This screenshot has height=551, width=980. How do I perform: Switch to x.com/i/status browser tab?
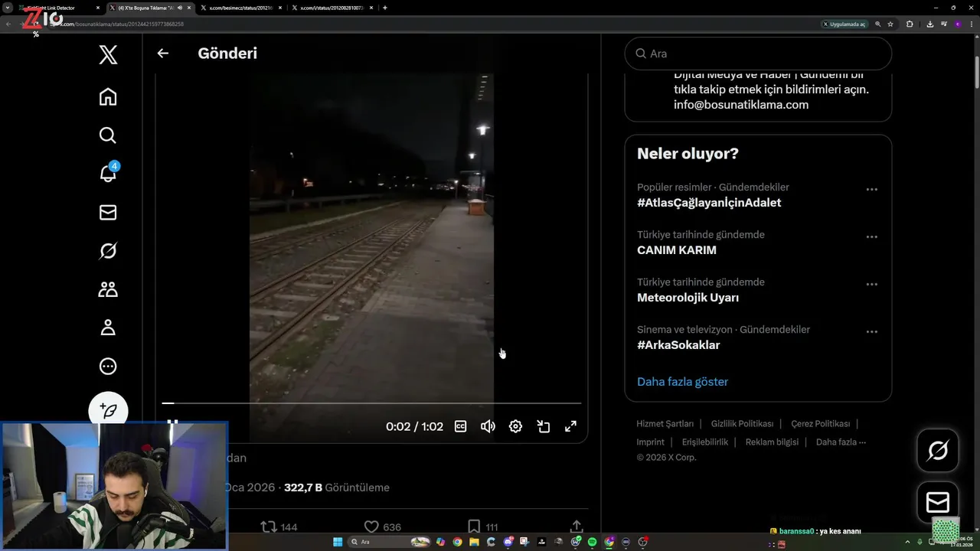pos(332,8)
